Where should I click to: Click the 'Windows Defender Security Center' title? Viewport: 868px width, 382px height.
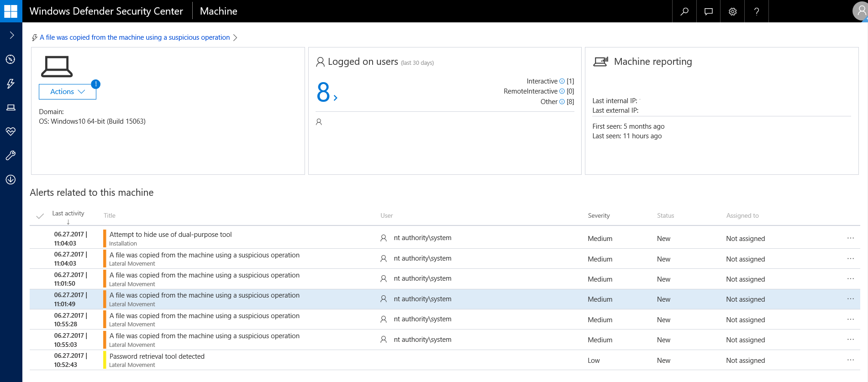click(x=106, y=11)
